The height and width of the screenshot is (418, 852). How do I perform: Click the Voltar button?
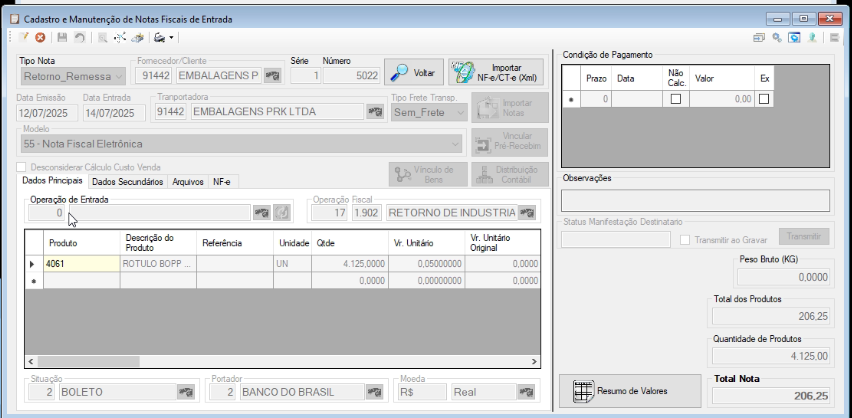click(414, 72)
